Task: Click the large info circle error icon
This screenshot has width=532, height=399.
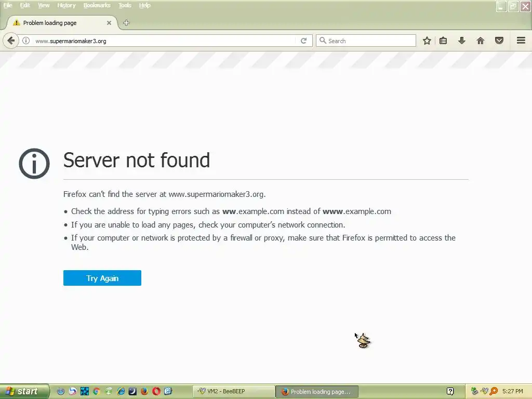Action: [34, 164]
